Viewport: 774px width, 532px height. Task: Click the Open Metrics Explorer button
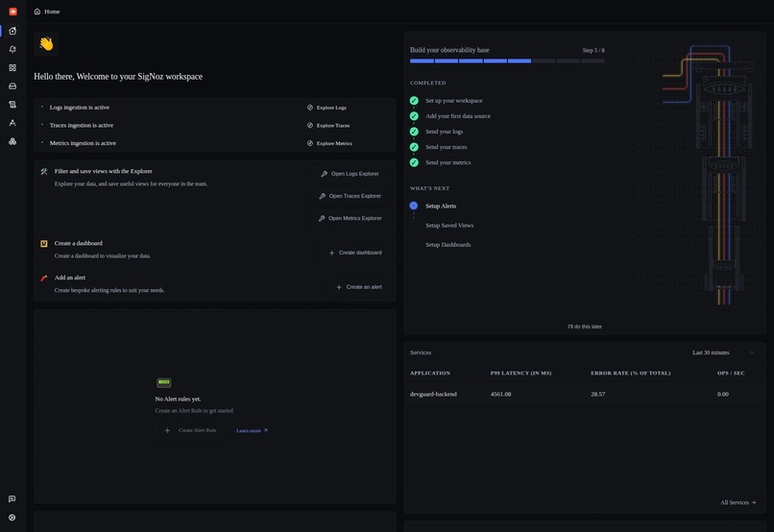(350, 218)
